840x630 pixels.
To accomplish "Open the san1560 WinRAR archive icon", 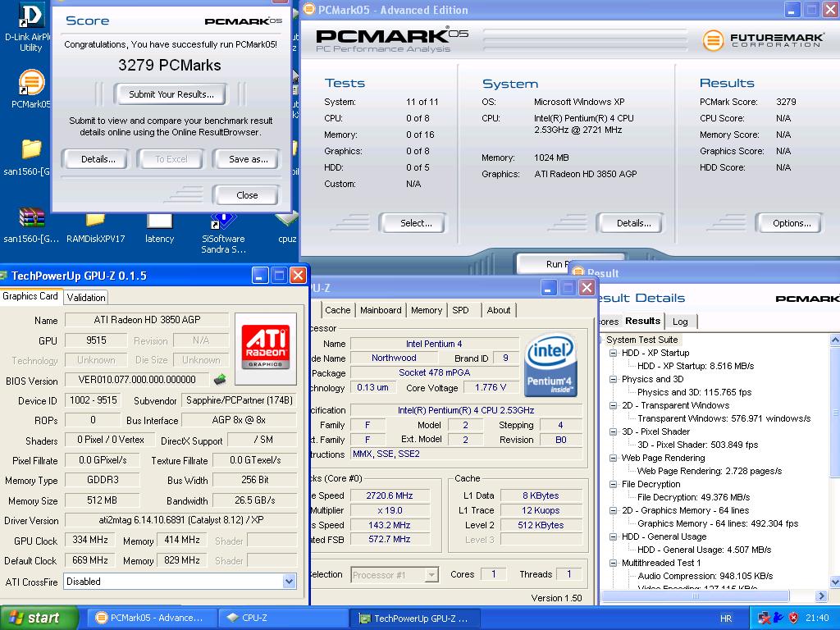I will [x=32, y=217].
